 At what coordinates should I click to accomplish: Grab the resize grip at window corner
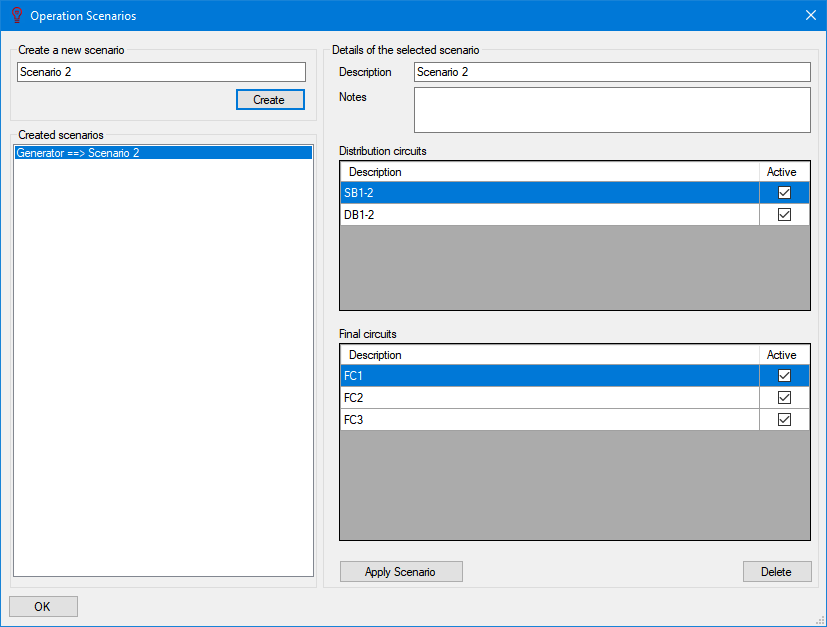click(x=820, y=620)
